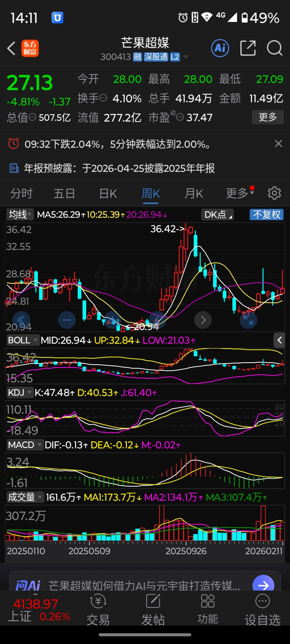This screenshot has height=644, width=290.
Task: Tap the 流值 value 277.2亿
Action: (122, 118)
